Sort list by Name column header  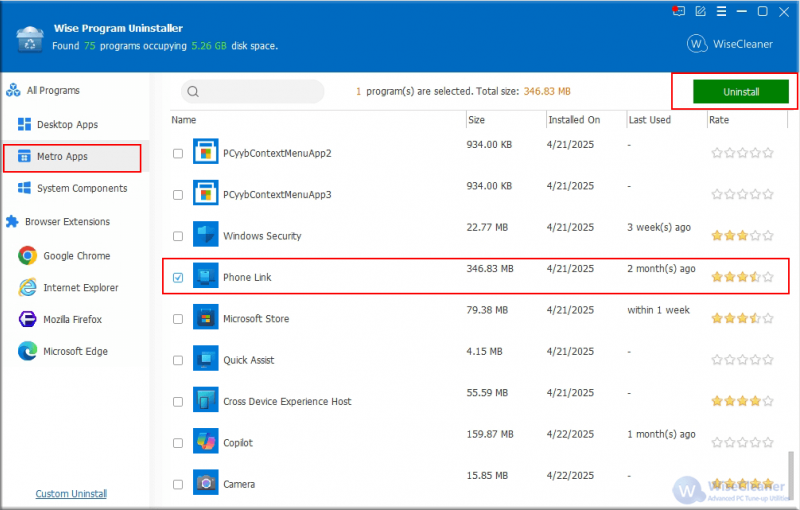click(x=184, y=120)
